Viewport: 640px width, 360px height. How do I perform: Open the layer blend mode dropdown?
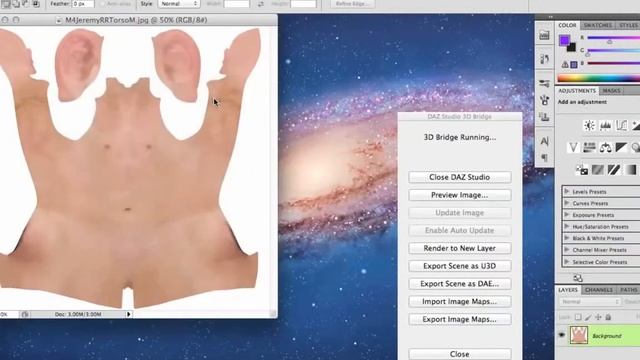pyautogui.click(x=590, y=302)
